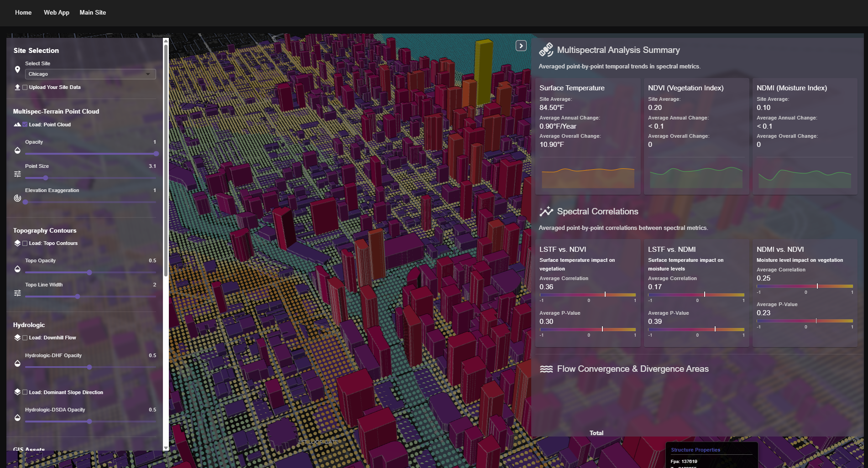Toggle the Load: Point Cloud checkbox
Viewport: 868px width, 468px height.
click(x=25, y=125)
